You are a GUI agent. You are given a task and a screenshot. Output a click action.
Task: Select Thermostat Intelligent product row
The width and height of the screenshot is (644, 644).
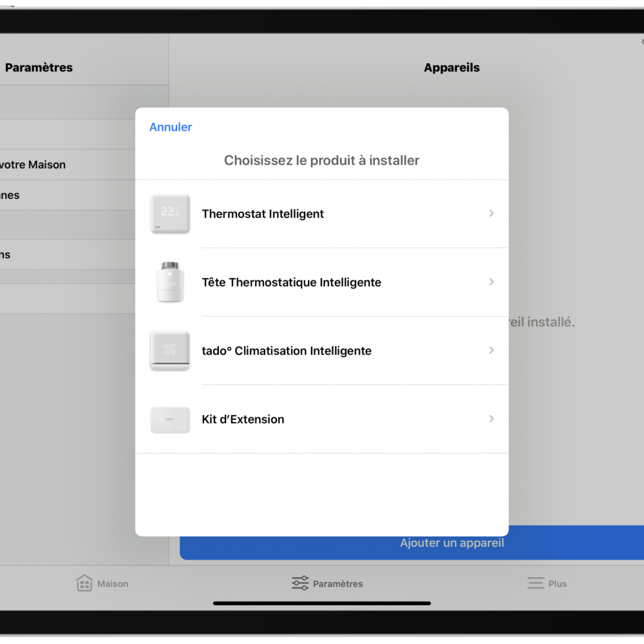point(321,214)
